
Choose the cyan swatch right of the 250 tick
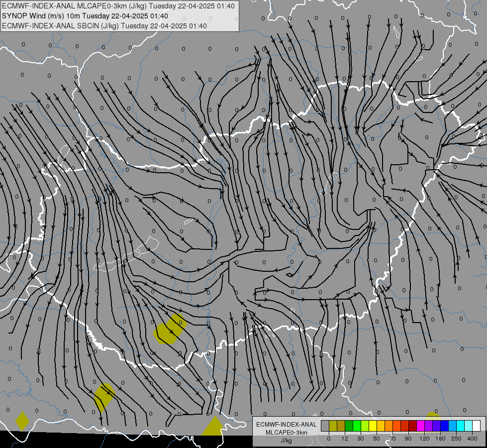461,426
